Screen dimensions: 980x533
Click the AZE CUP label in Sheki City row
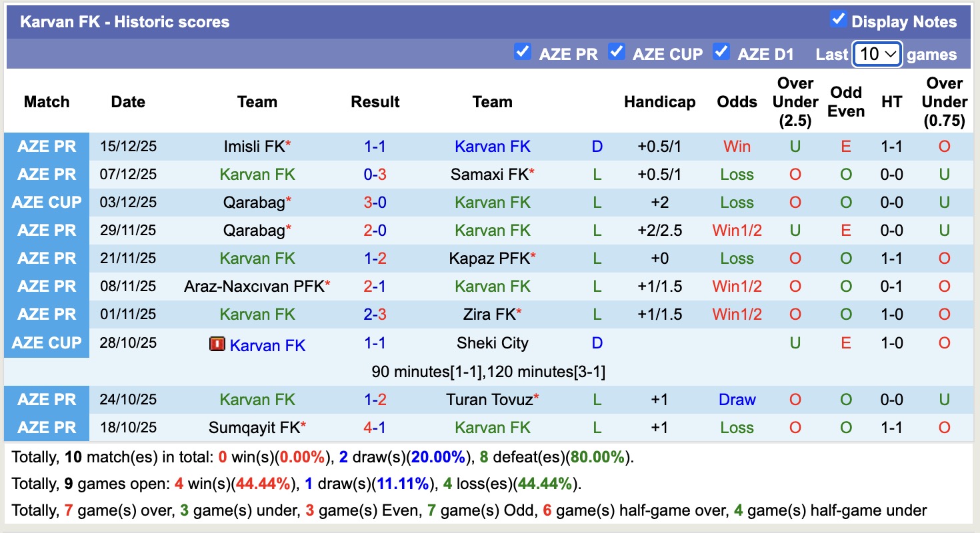[x=47, y=343]
